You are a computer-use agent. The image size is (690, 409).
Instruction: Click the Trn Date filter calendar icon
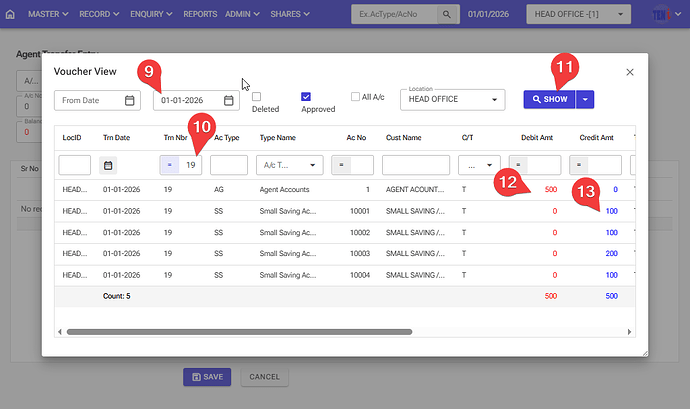click(x=108, y=165)
